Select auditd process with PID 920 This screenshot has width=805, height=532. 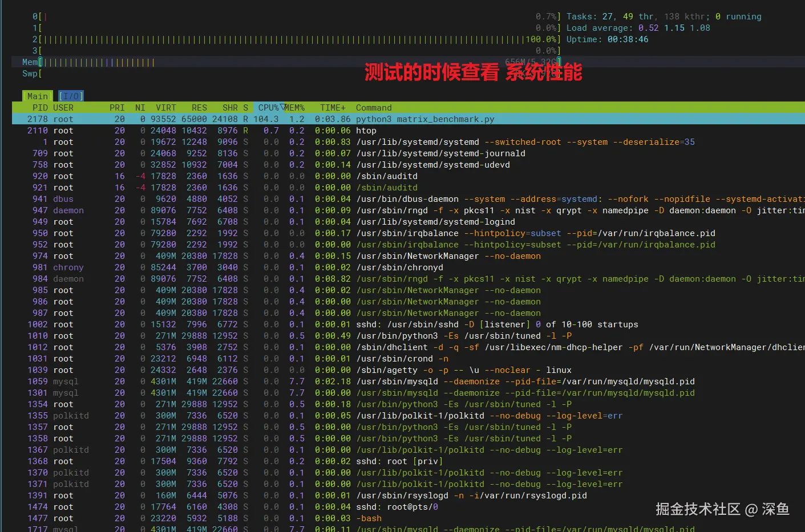408,176
